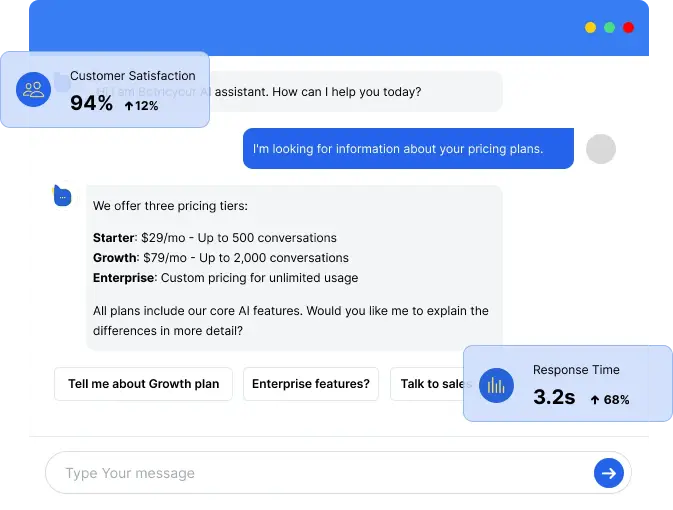Click the blue send arrow button
673x510 pixels.
pyautogui.click(x=608, y=473)
